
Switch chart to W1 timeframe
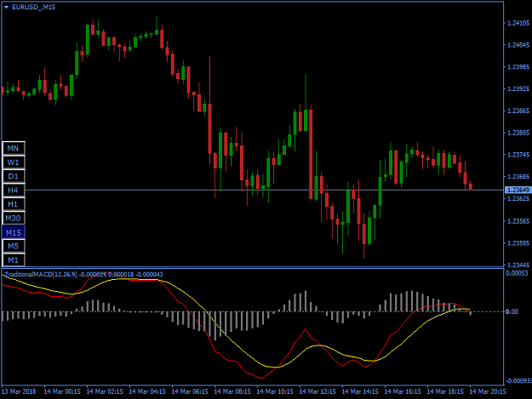pyautogui.click(x=14, y=162)
